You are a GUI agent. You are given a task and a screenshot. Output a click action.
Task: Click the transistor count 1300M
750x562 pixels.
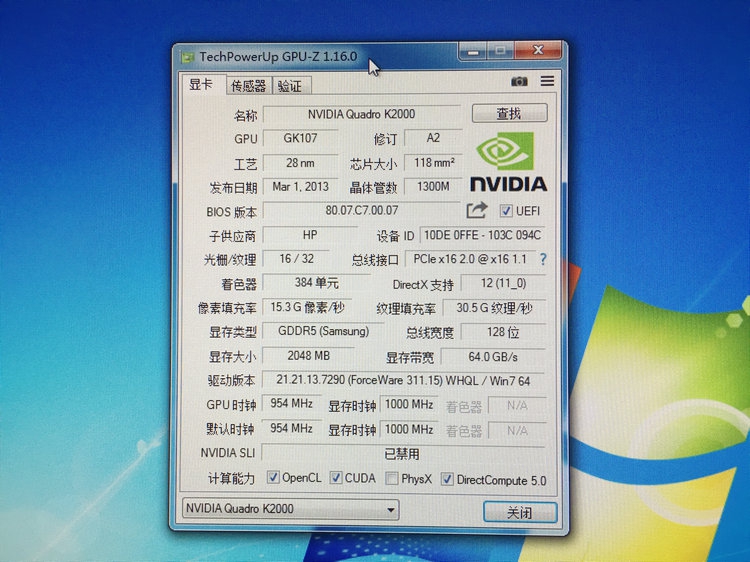(433, 187)
